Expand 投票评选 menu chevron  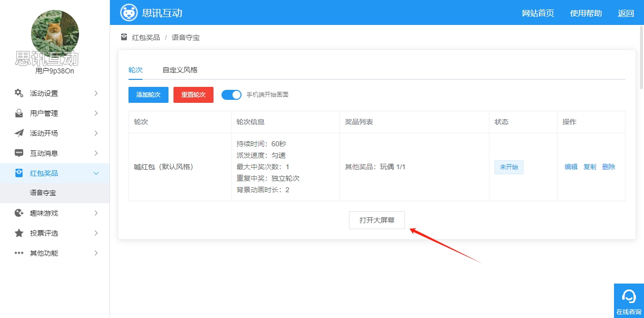coord(96,233)
